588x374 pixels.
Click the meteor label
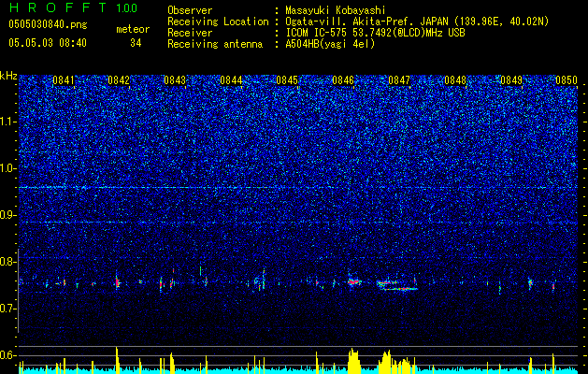(133, 29)
